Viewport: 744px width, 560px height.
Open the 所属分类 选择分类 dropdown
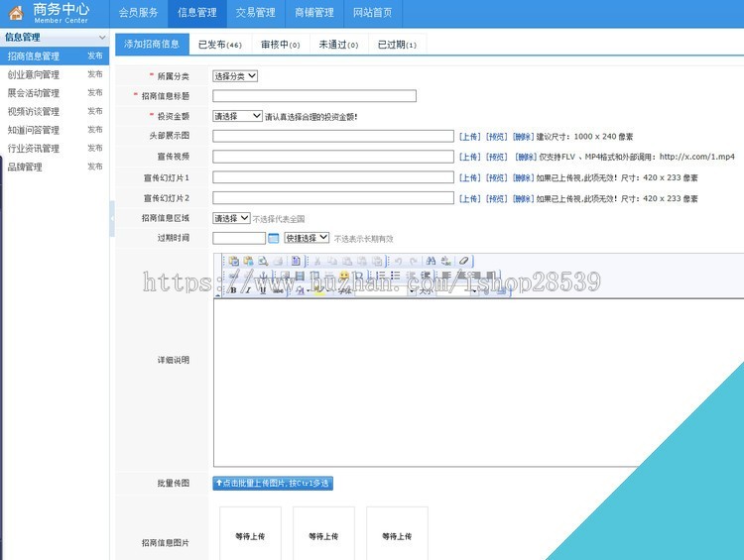[x=235, y=76]
